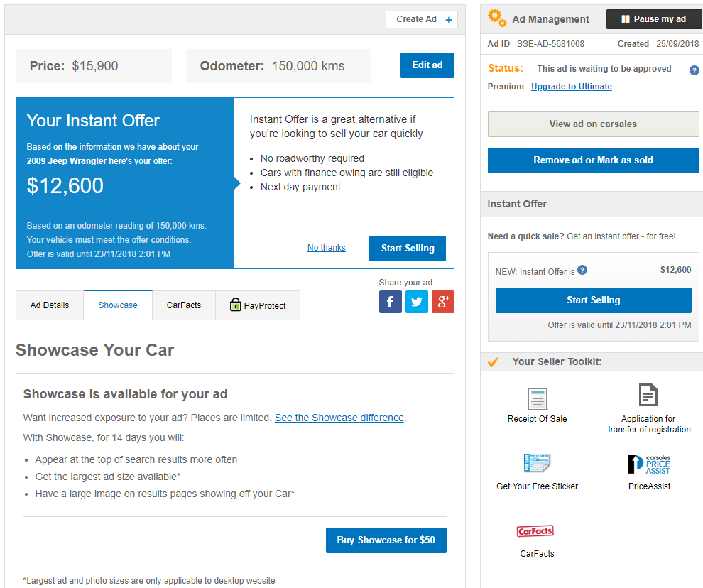Click the PriceAssist label
The width and height of the screenshot is (703, 588).
649,486
